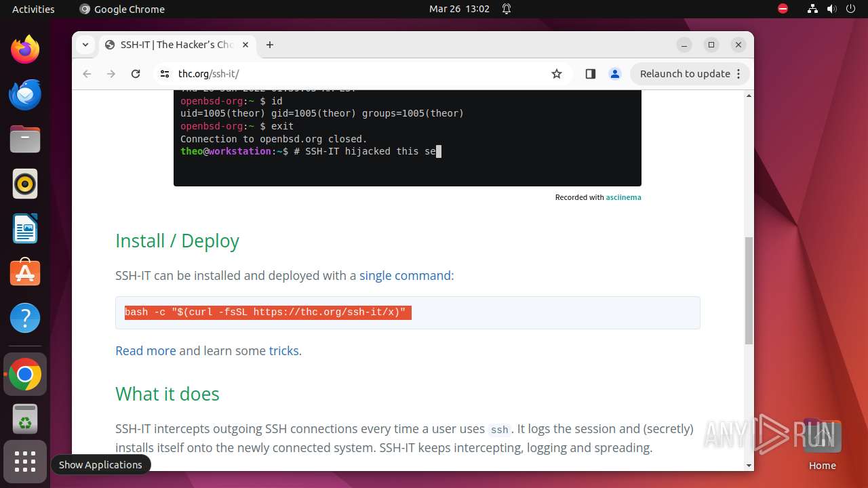The height and width of the screenshot is (488, 868).
Task: View site information for thc.org
Action: (165, 74)
